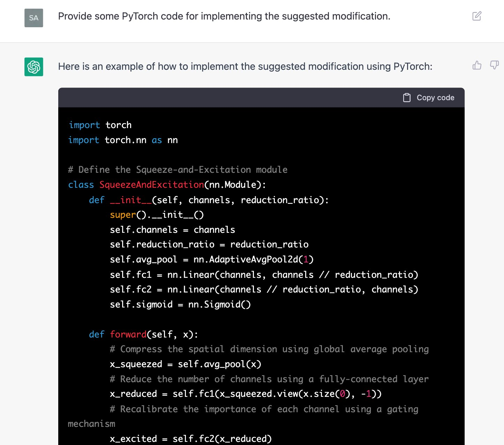Click the class name SqueezeAndExcitation
This screenshot has width=504, height=445.
[x=152, y=185]
